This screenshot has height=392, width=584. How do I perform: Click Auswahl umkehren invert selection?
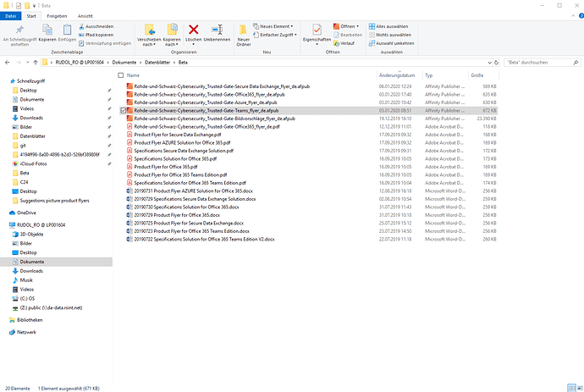391,43
